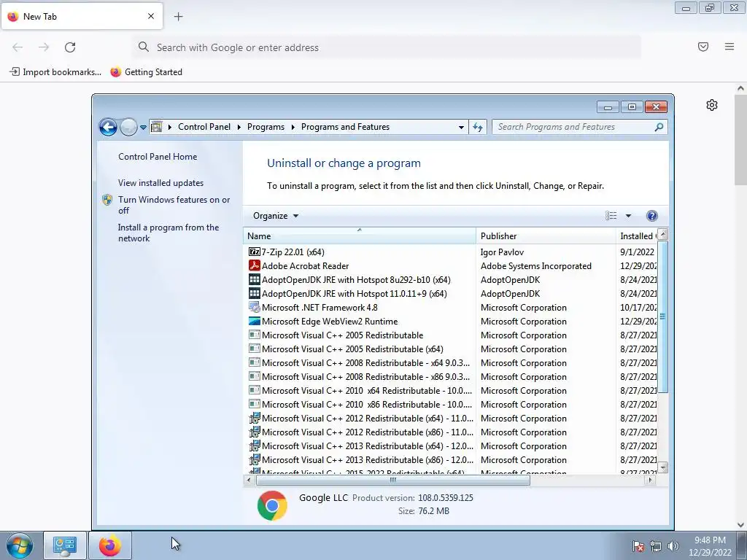Open Firefox new tab settings gear
This screenshot has height=560, width=747.
pyautogui.click(x=712, y=105)
